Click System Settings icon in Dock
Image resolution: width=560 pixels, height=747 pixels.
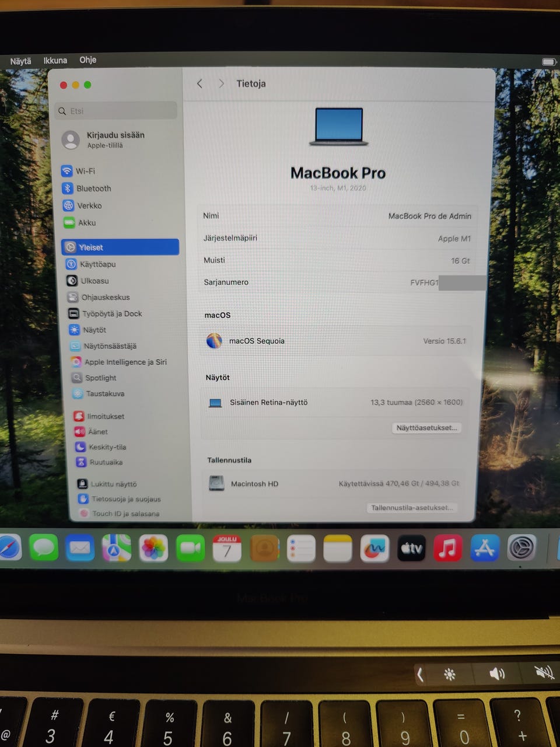click(x=521, y=549)
